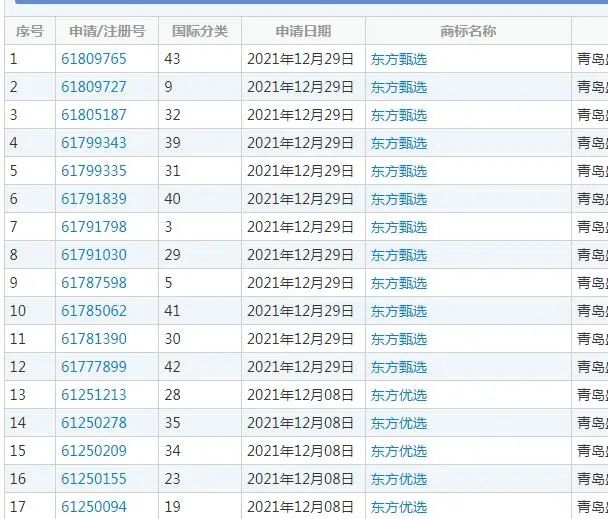Select class 23 cell in row 16

tap(200, 479)
